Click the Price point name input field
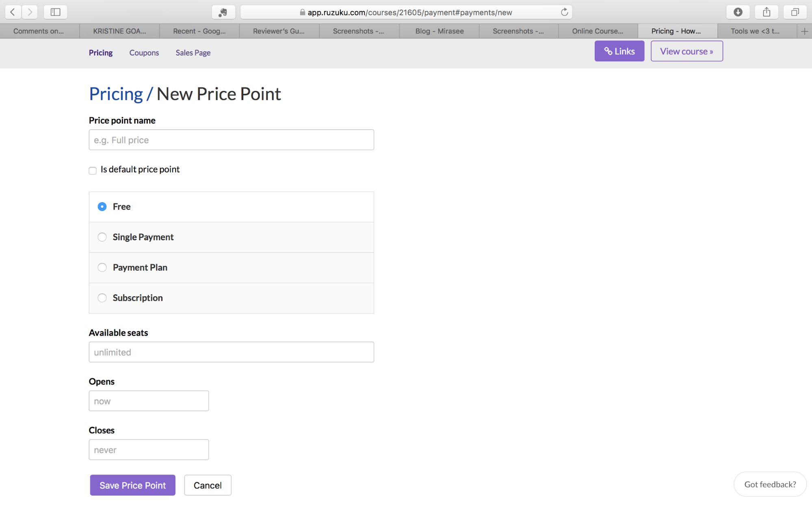Image resolution: width=812 pixels, height=507 pixels. pyautogui.click(x=231, y=139)
